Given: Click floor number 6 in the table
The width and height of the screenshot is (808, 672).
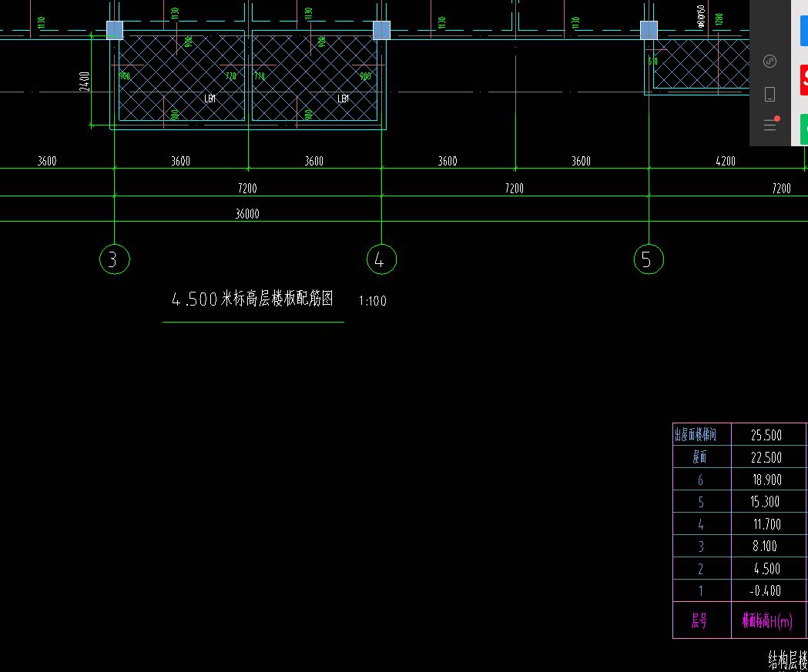Looking at the screenshot, I should [x=702, y=480].
